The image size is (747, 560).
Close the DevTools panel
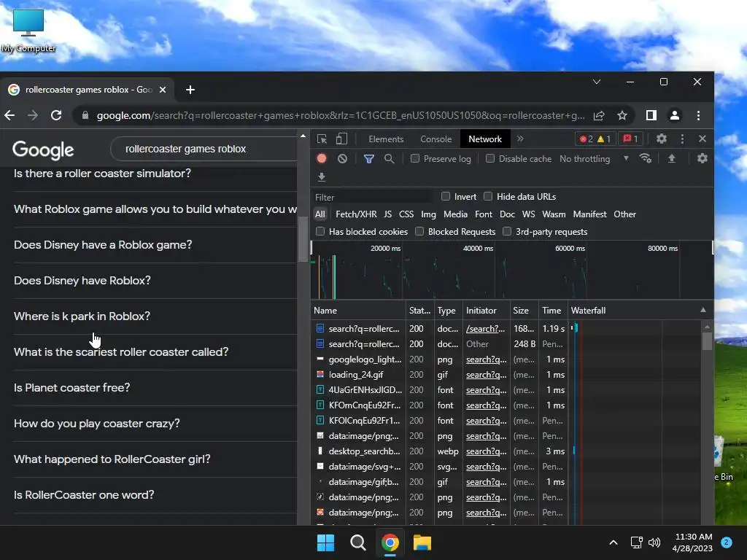click(x=703, y=139)
